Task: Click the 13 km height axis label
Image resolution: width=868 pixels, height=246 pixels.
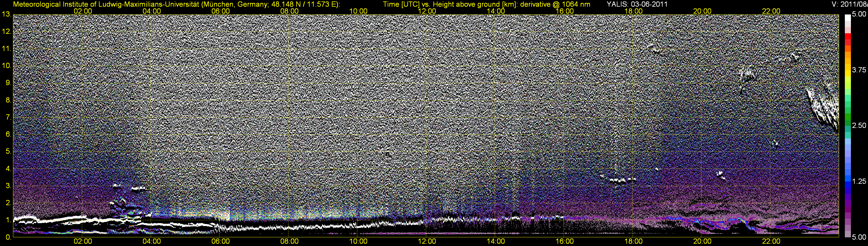Action: (x=6, y=14)
